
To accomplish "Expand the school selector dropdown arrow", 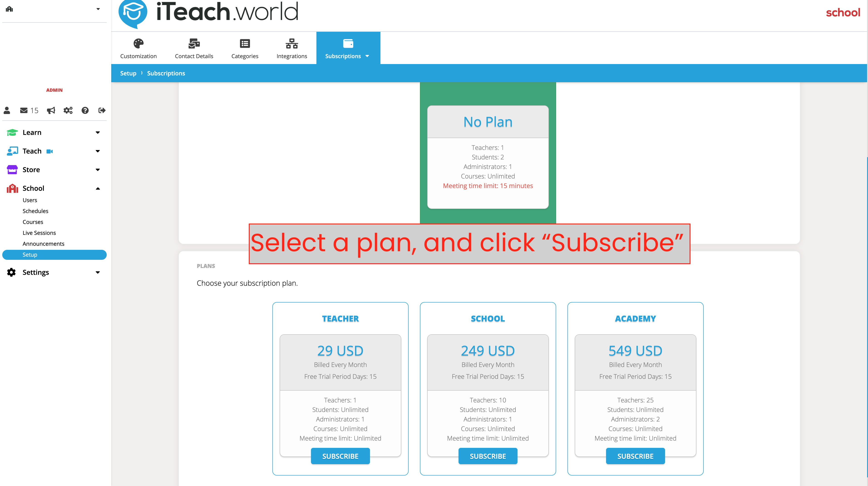I will [98, 9].
